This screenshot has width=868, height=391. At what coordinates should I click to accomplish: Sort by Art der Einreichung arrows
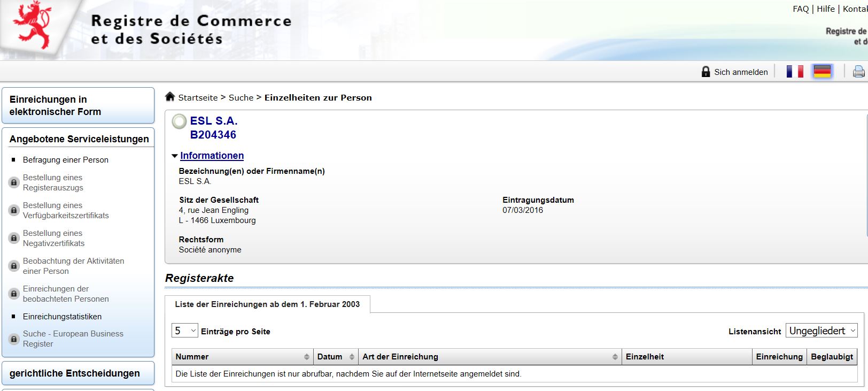(x=615, y=357)
